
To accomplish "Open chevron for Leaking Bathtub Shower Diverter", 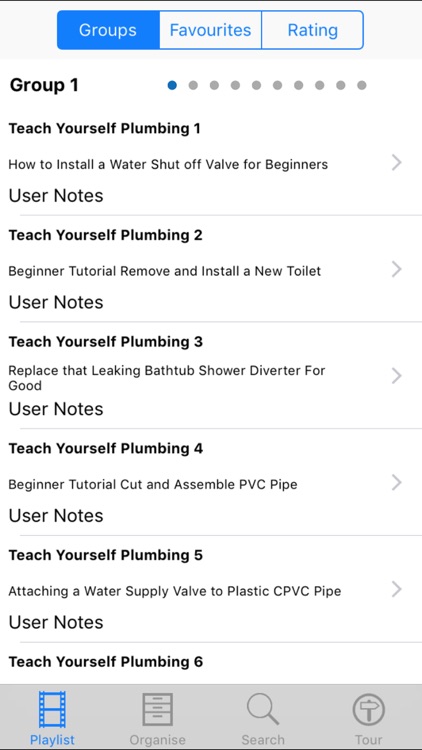I will tap(397, 376).
